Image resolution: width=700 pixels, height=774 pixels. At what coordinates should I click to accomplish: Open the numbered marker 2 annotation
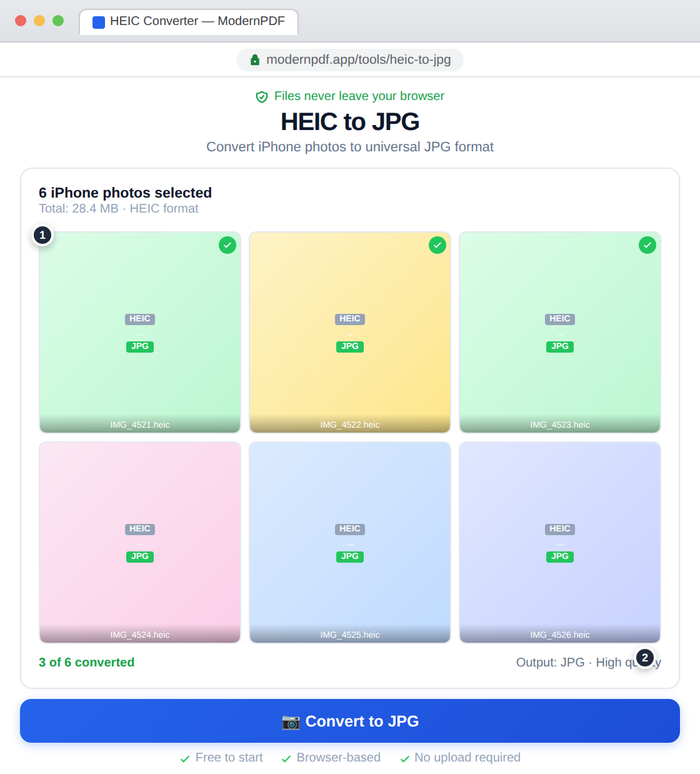(645, 658)
